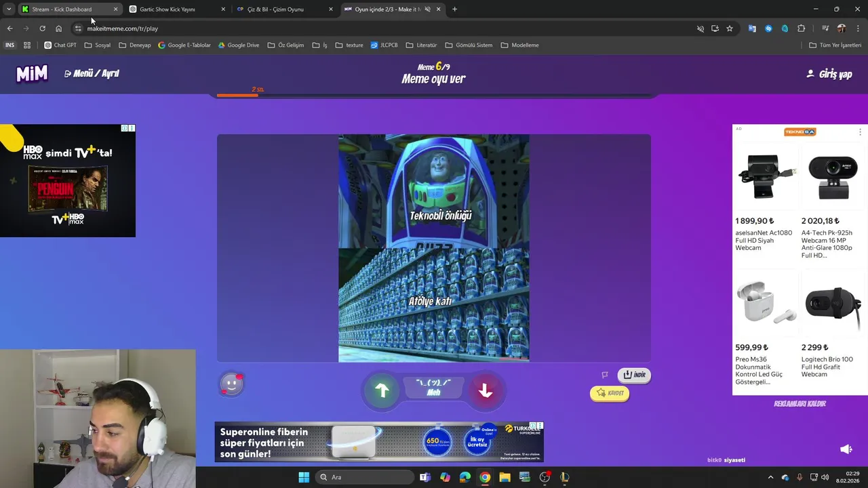The width and height of the screenshot is (868, 488).
Task: Click A4-Tech Pk-925h webcam product
Action: pos(833,201)
